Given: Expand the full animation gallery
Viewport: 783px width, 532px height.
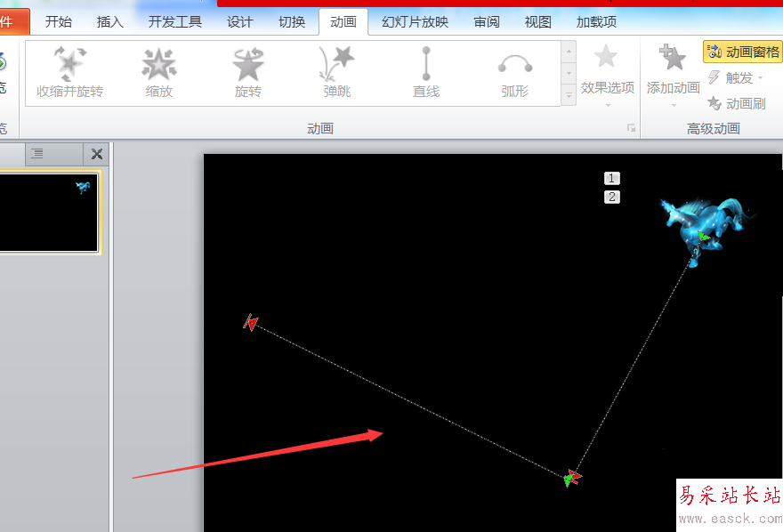Looking at the screenshot, I should 569,95.
